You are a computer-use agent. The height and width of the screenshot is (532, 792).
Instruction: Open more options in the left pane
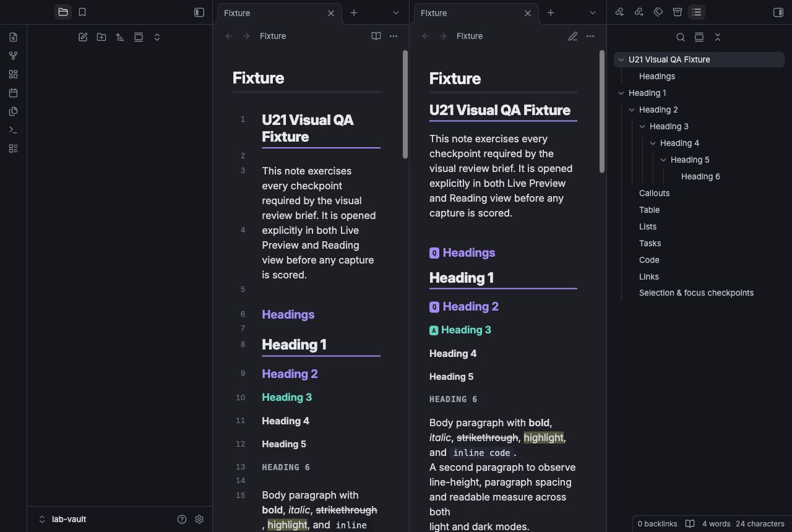tap(394, 36)
